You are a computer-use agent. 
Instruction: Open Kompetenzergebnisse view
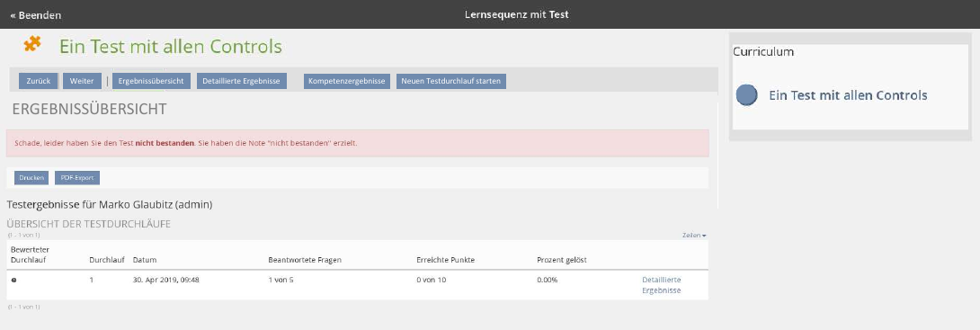(x=347, y=81)
